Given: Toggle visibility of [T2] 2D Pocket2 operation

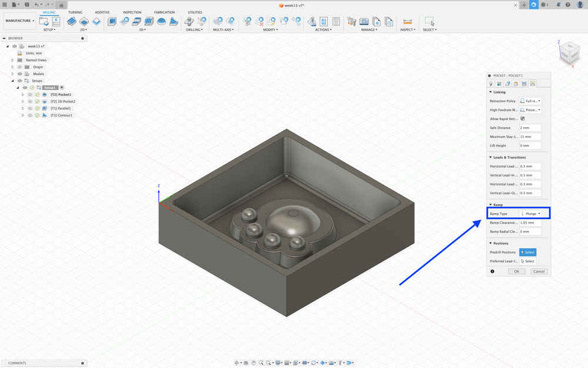Looking at the screenshot, I should [30, 101].
